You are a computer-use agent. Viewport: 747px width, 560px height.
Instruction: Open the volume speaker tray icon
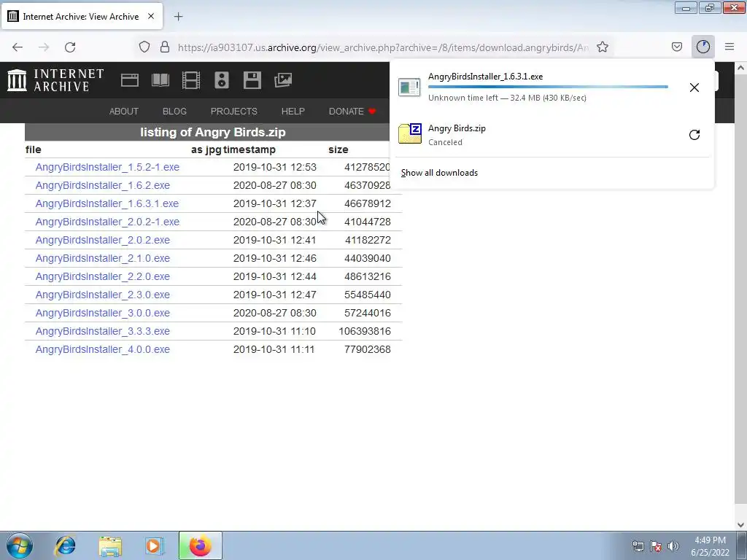(673, 546)
